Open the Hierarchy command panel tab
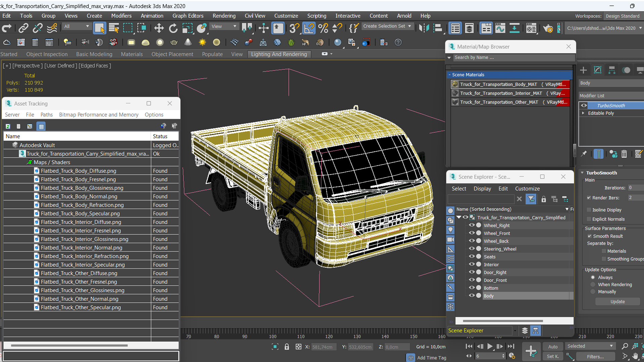The image size is (644, 362). coord(612,70)
